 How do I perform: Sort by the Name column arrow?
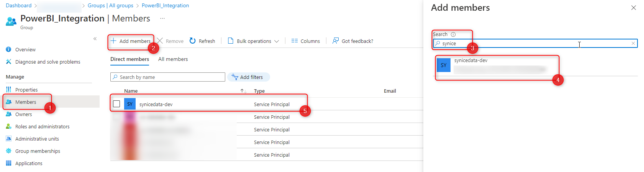(243, 91)
